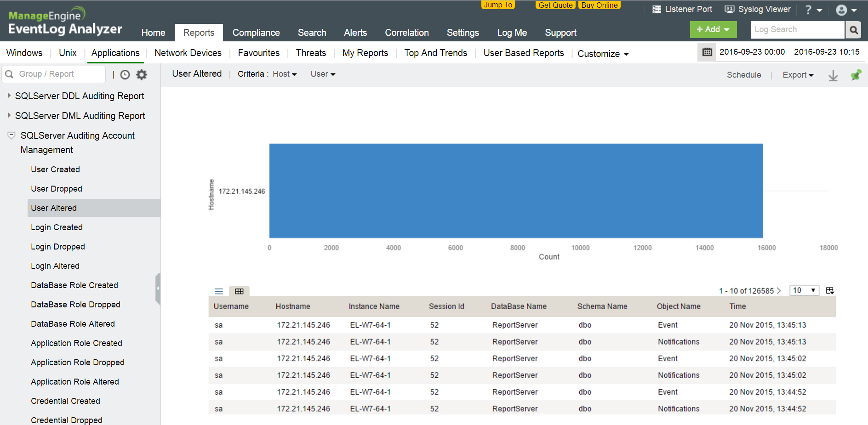The width and height of the screenshot is (868, 425).
Task: Open the rows-per-page dropdown showing 10
Action: tap(804, 290)
